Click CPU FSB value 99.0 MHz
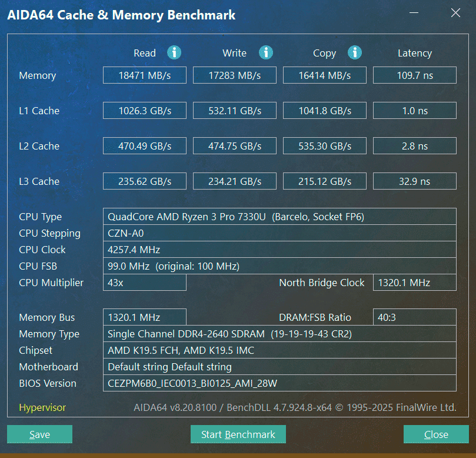Image resolution: width=476 pixels, height=458 pixels. click(279, 266)
